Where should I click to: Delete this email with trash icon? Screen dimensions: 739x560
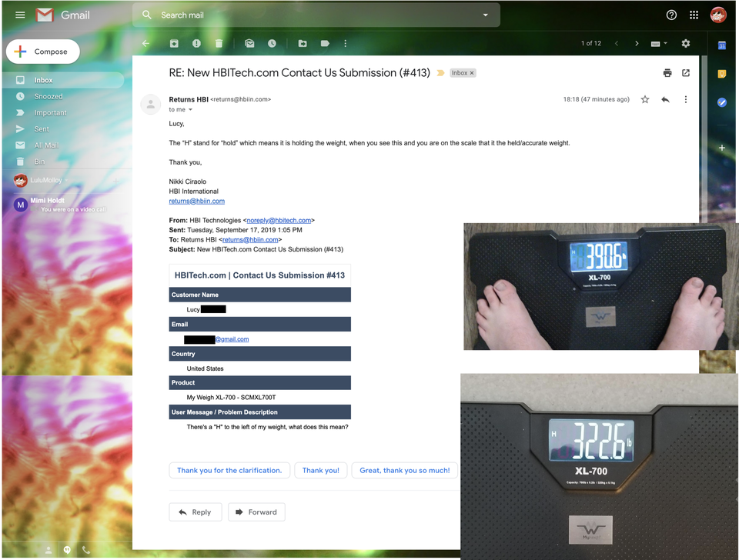coord(219,43)
